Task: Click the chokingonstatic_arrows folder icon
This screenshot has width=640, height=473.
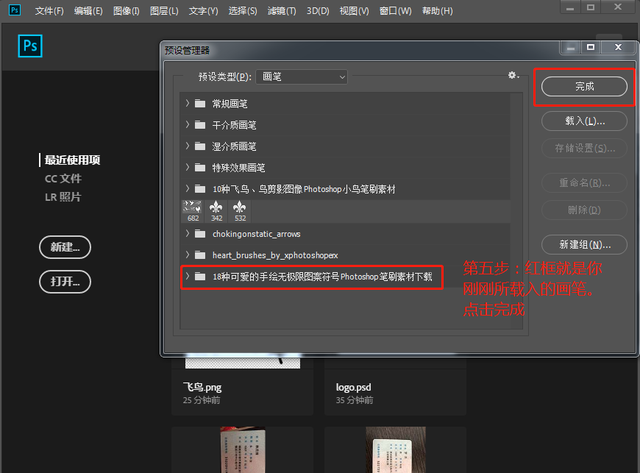Action: (x=200, y=233)
